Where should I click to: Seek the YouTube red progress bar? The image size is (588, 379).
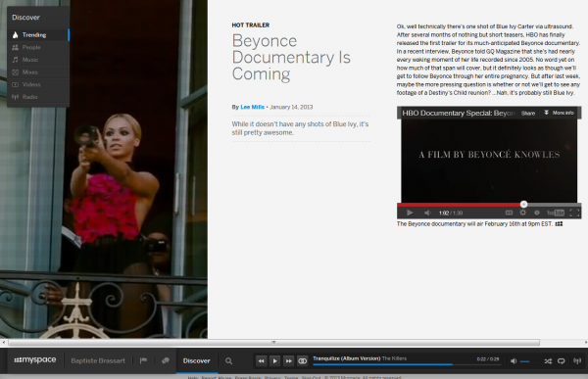pos(489,205)
